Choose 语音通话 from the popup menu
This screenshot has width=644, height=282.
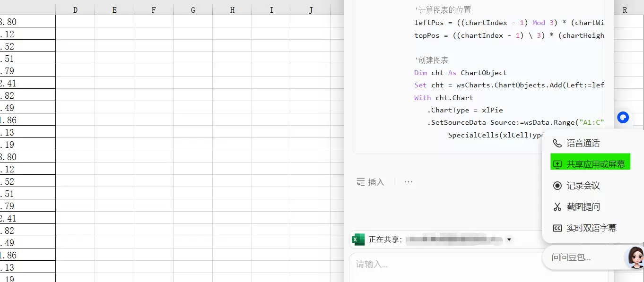point(583,143)
